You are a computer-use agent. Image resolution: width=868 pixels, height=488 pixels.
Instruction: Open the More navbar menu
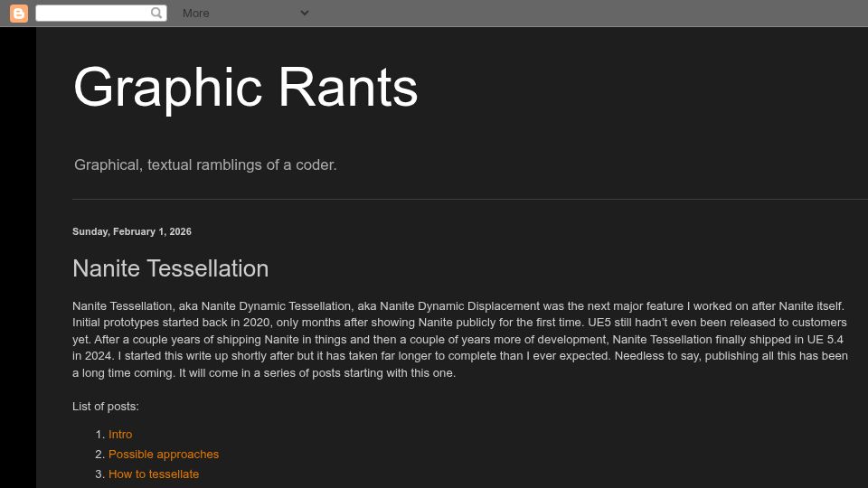196,14
